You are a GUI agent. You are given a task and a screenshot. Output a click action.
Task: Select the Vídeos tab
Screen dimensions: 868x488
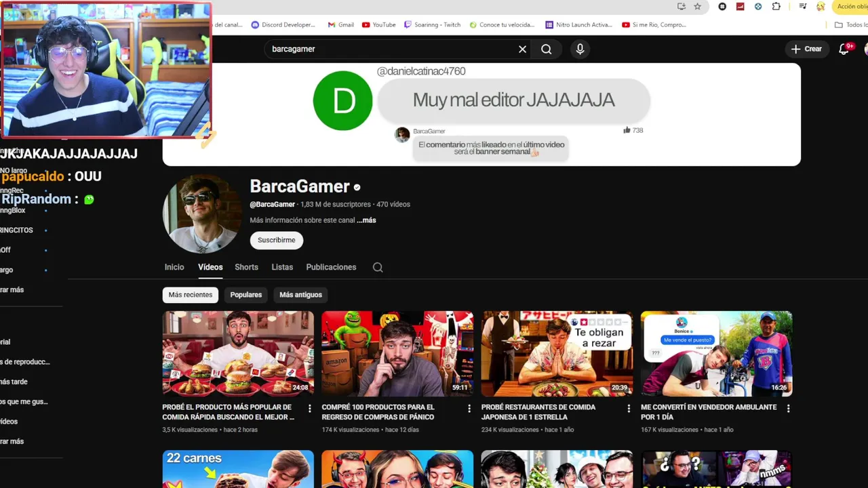tap(210, 267)
